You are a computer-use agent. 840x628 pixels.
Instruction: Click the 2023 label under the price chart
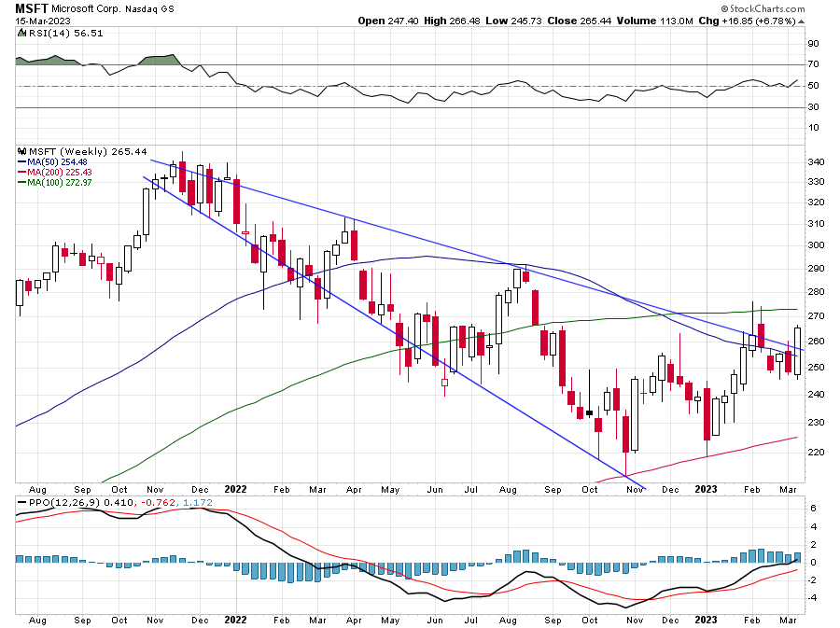click(x=707, y=489)
